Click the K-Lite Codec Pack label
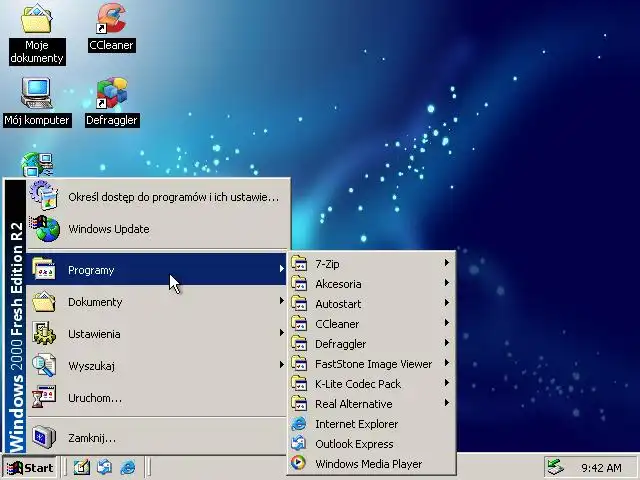Screen dimensions: 640x480 (x=358, y=384)
